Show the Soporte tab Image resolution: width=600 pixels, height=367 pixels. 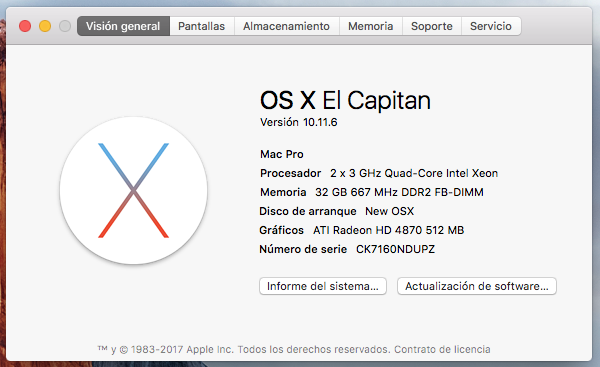tap(432, 26)
